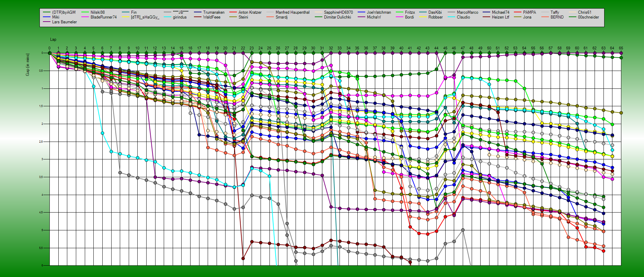Select lap number 32 on the top axis

[331, 48]
